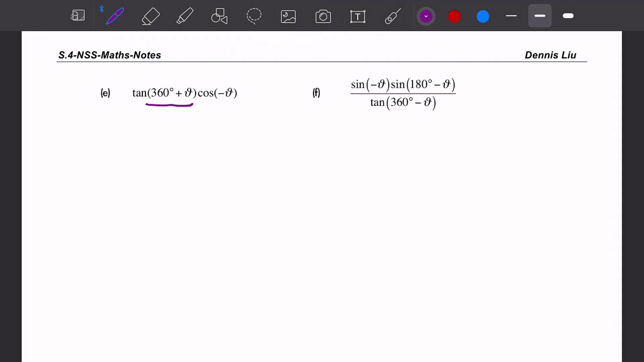Screen dimensions: 644x362
Task: Choose the medium stroke width
Action: [x=540, y=17]
